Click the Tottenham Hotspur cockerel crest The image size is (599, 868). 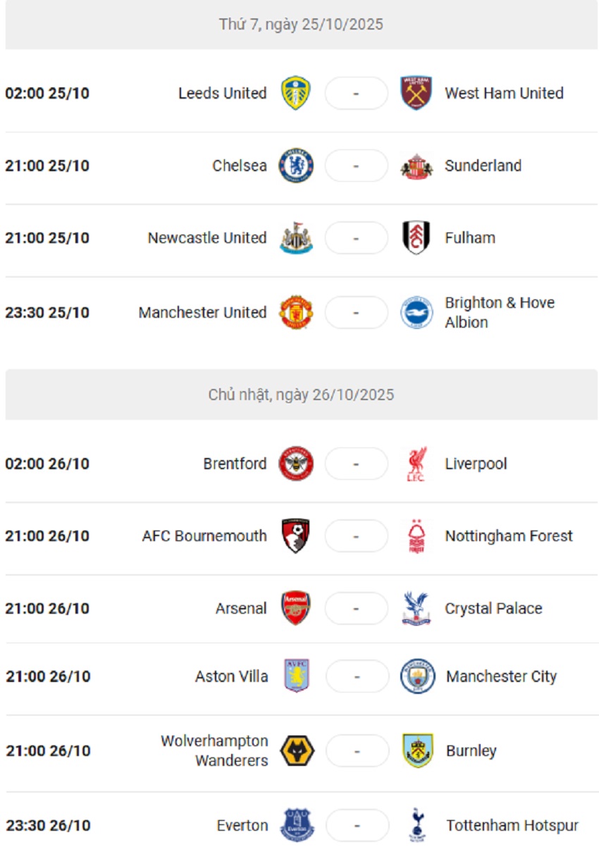click(417, 826)
